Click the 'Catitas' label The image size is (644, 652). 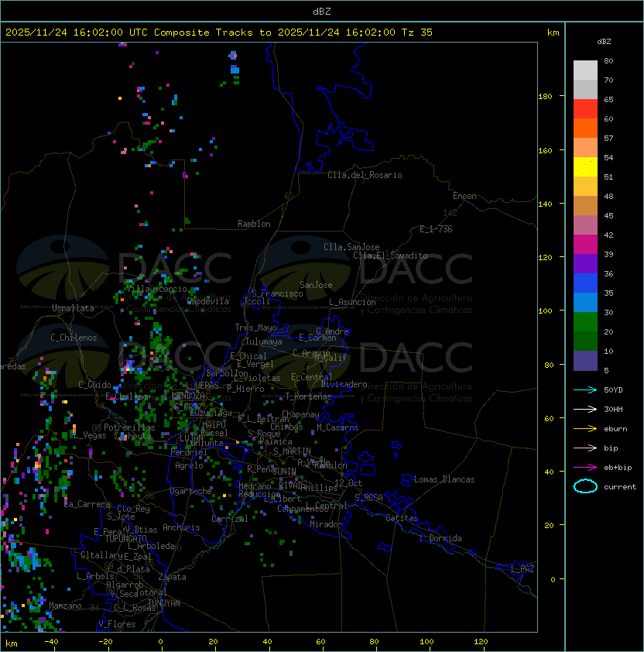click(402, 519)
